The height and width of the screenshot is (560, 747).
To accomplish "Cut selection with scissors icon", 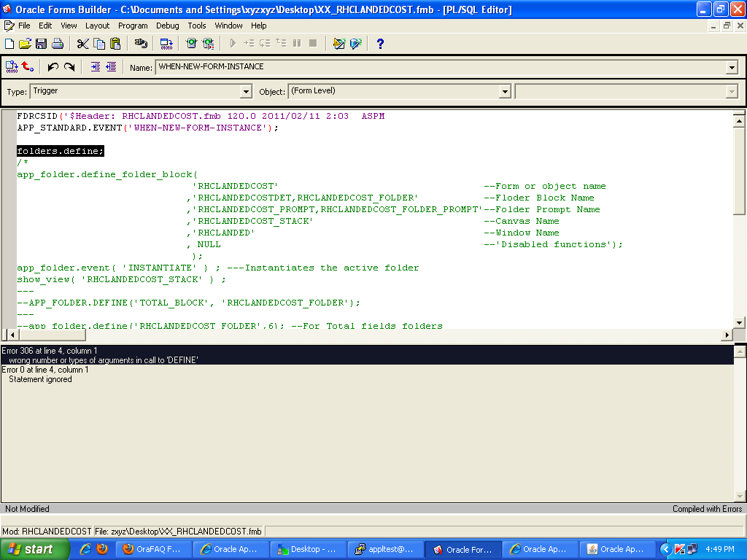I will click(x=83, y=44).
